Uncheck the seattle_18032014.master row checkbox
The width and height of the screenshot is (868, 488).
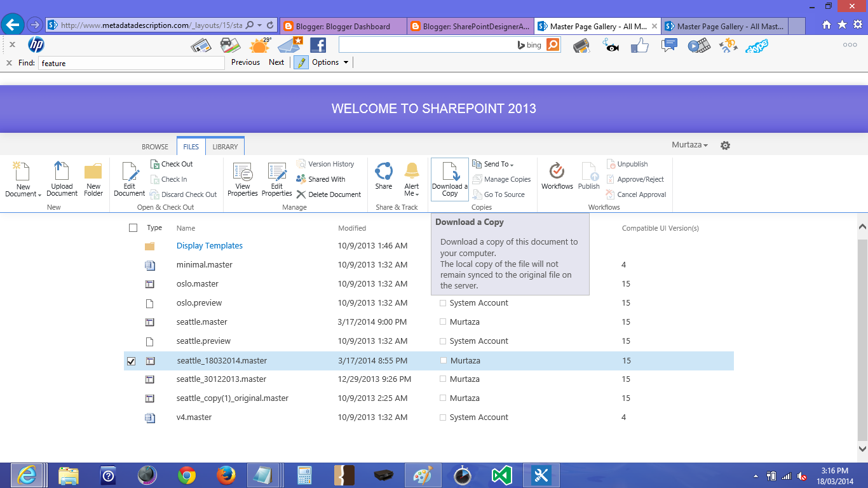pos(130,360)
